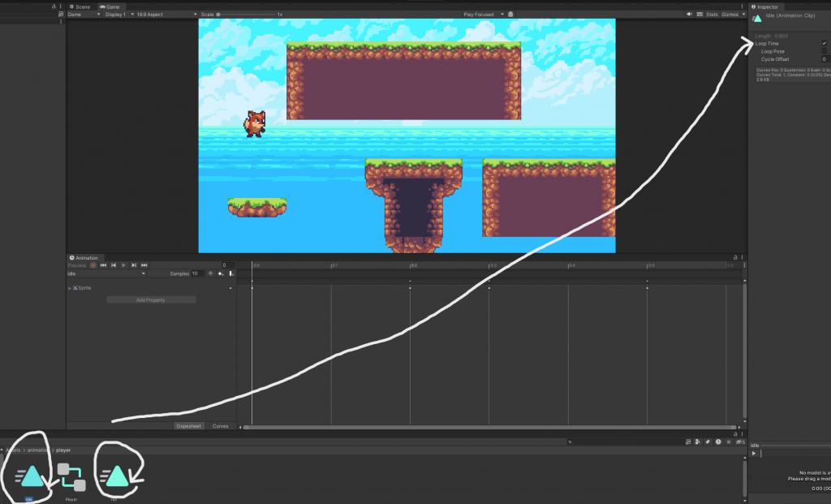Click the favorites star icon in Project
This screenshot has width=831, height=504.
pyautogui.click(x=729, y=442)
